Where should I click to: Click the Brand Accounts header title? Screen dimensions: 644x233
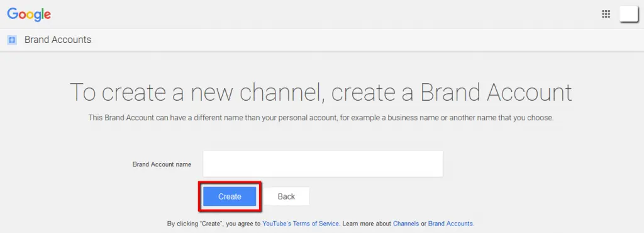pos(58,40)
